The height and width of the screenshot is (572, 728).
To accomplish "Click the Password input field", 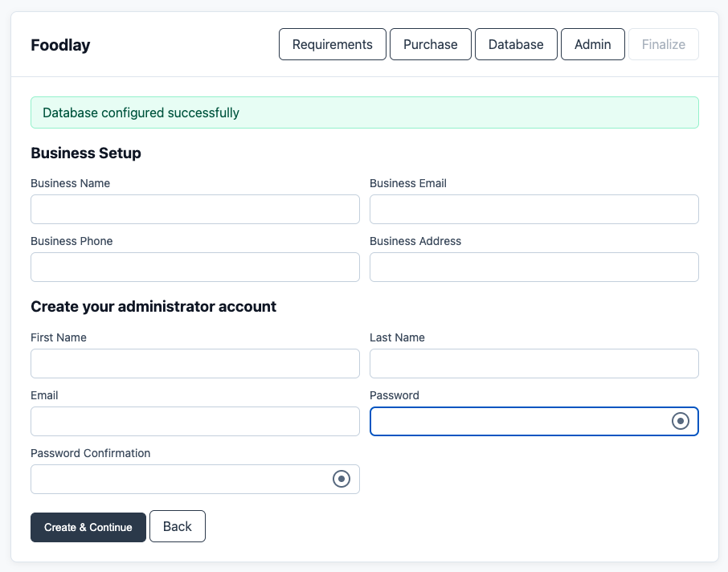I will coord(522,421).
